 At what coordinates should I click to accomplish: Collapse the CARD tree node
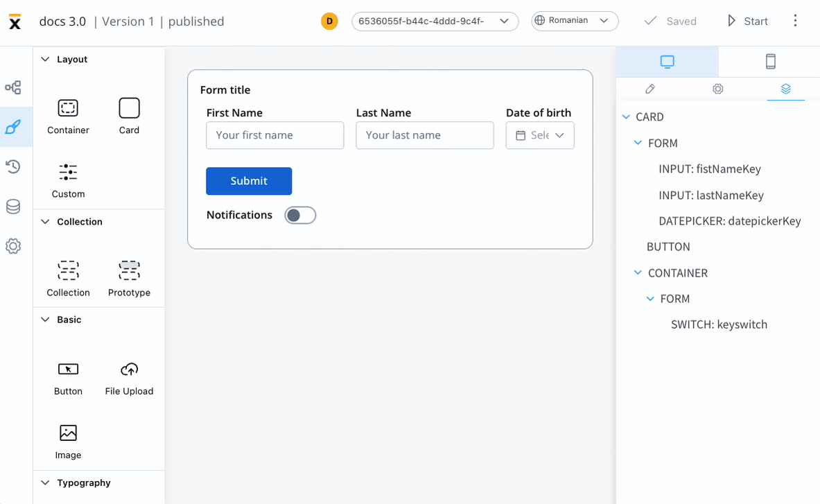626,116
